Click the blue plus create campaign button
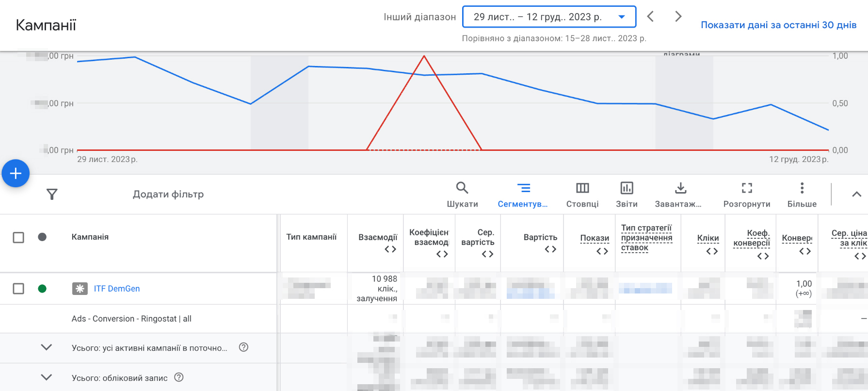The image size is (868, 391). tap(16, 173)
